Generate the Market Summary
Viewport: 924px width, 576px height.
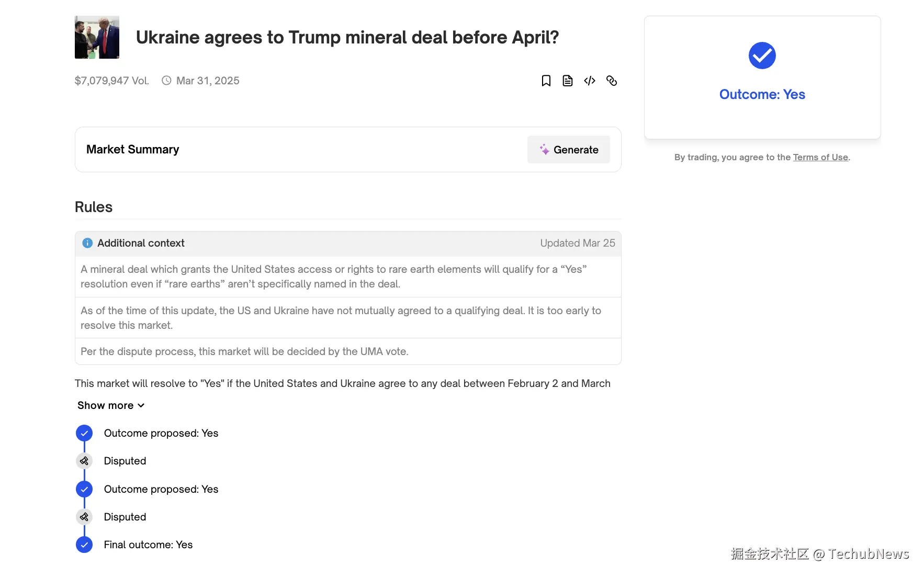coord(568,150)
